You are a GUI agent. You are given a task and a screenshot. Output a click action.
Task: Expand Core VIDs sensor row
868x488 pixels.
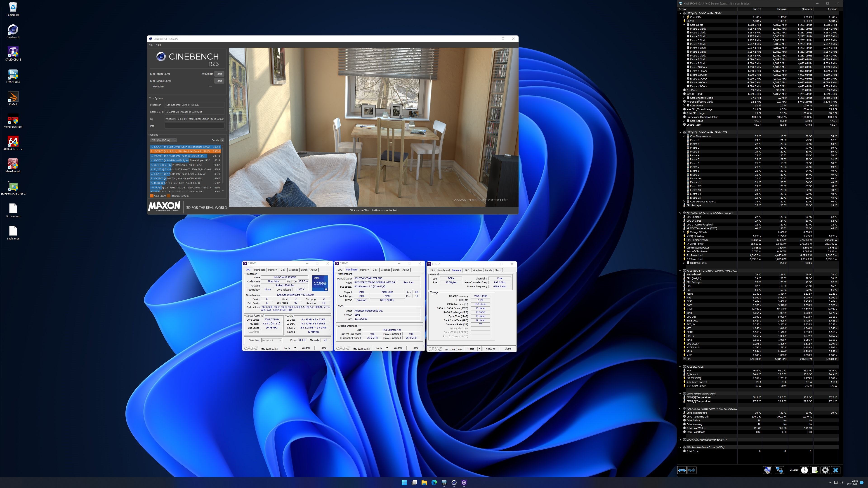coord(684,17)
